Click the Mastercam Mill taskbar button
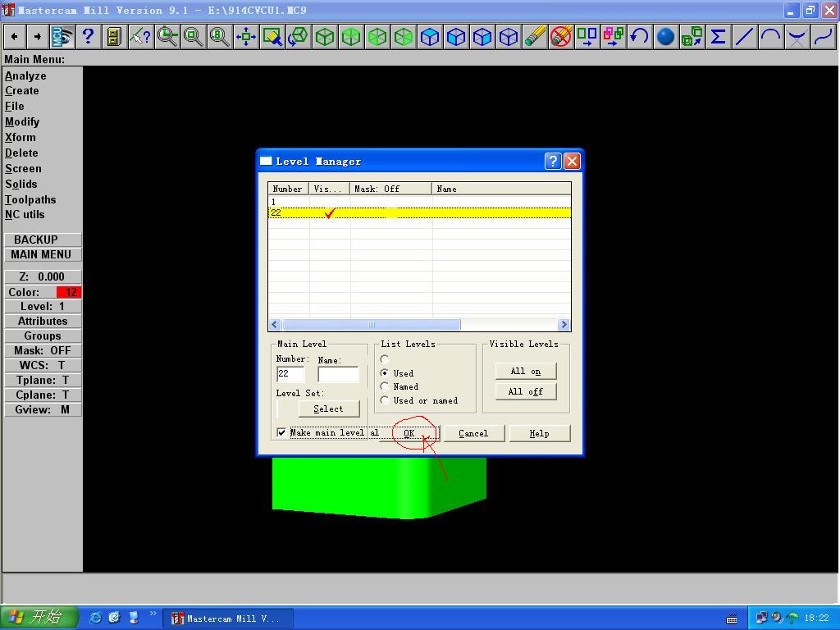The height and width of the screenshot is (630, 840). (x=227, y=619)
